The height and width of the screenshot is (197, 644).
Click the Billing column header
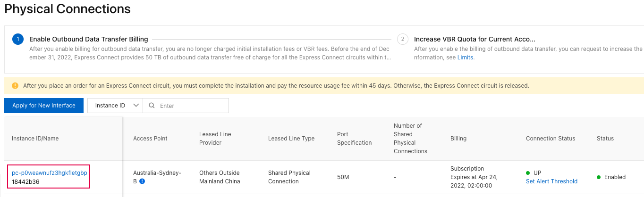tap(458, 139)
